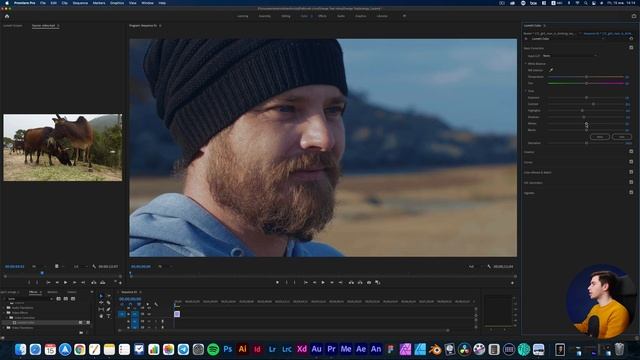Adjust the Temperature slider

[x=586, y=77]
